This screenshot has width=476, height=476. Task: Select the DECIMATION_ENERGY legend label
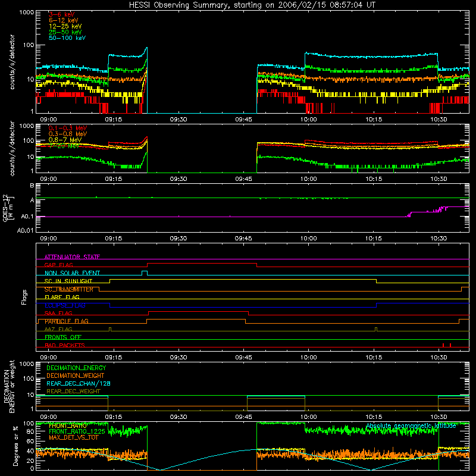[76, 368]
